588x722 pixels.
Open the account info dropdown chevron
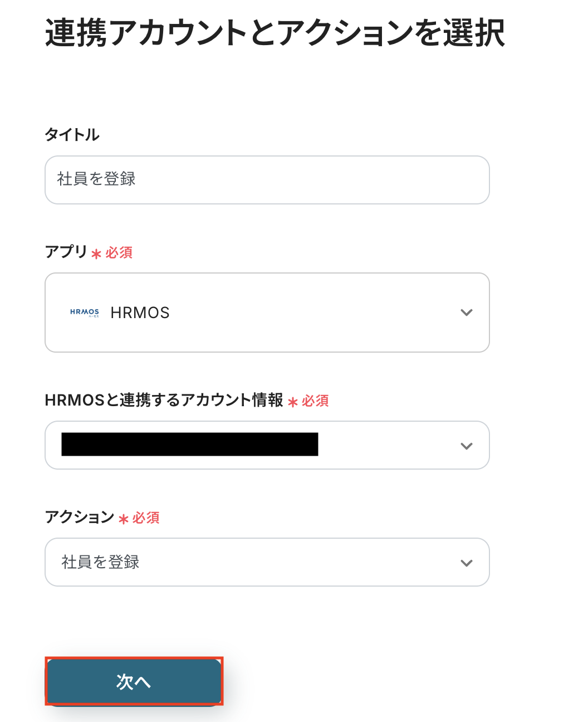coord(467,446)
